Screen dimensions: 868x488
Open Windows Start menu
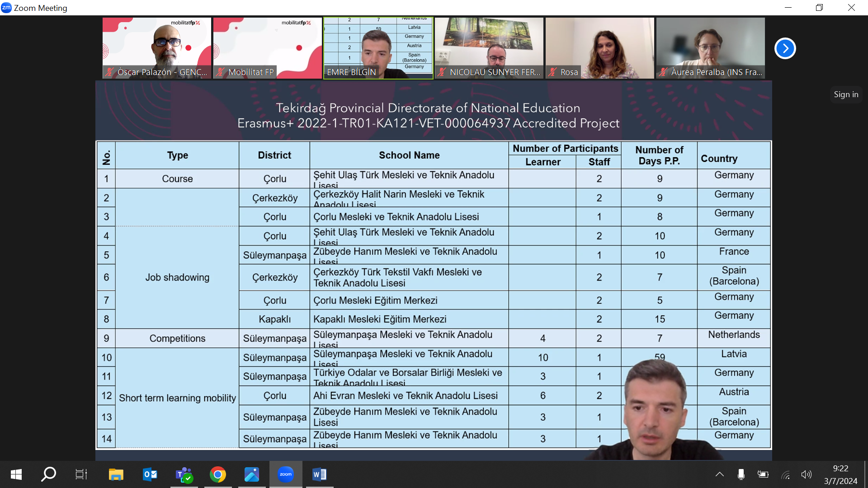click(16, 474)
